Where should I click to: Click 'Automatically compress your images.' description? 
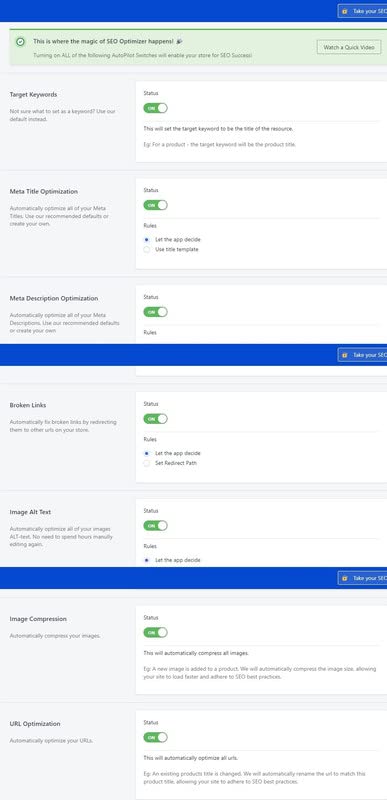pos(55,636)
